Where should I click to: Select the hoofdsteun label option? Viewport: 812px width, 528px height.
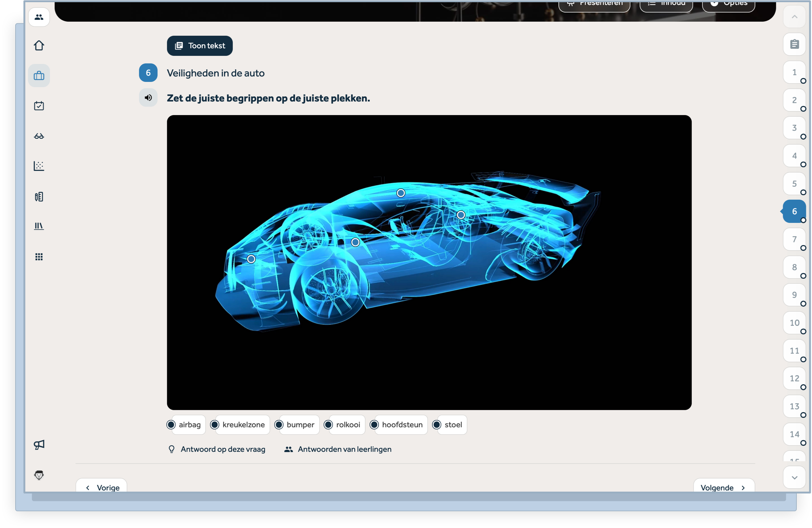[x=402, y=425]
